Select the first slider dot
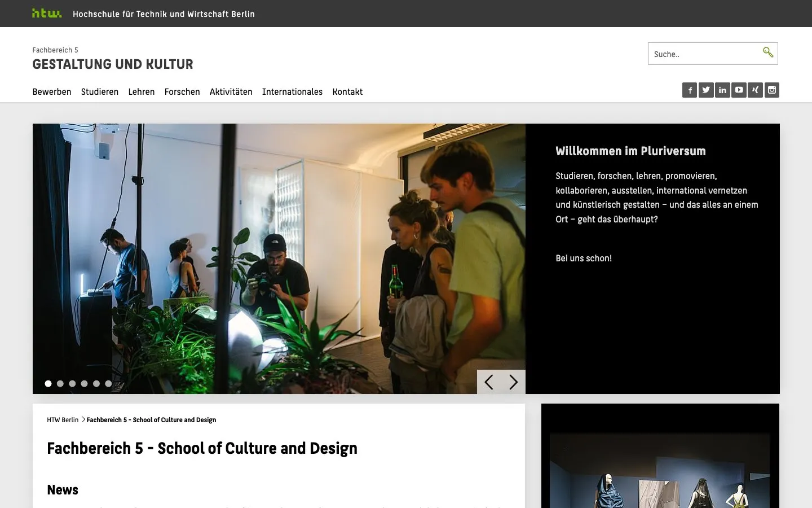812x508 pixels. (48, 384)
